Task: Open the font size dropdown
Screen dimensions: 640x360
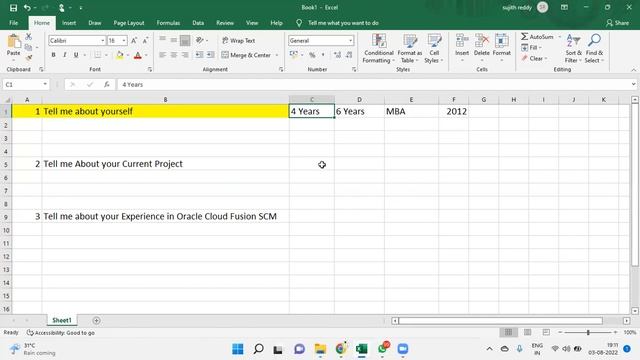Action: [x=124, y=40]
